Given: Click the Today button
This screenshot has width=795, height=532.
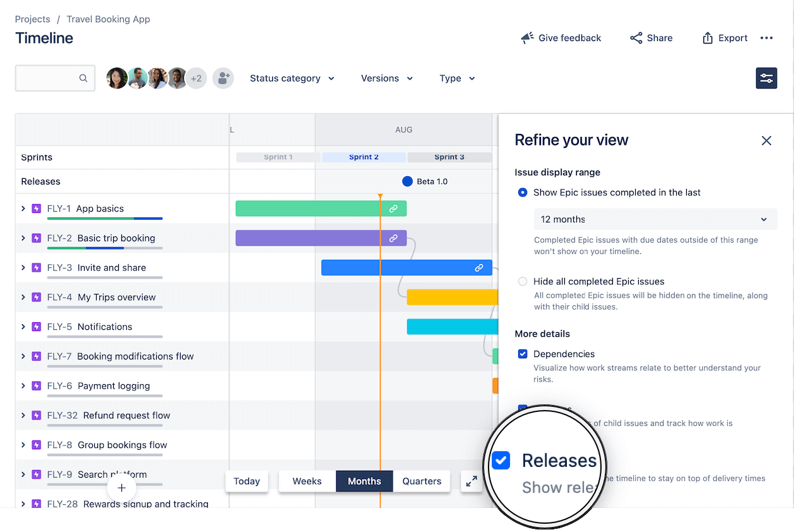Looking at the screenshot, I should 246,481.
